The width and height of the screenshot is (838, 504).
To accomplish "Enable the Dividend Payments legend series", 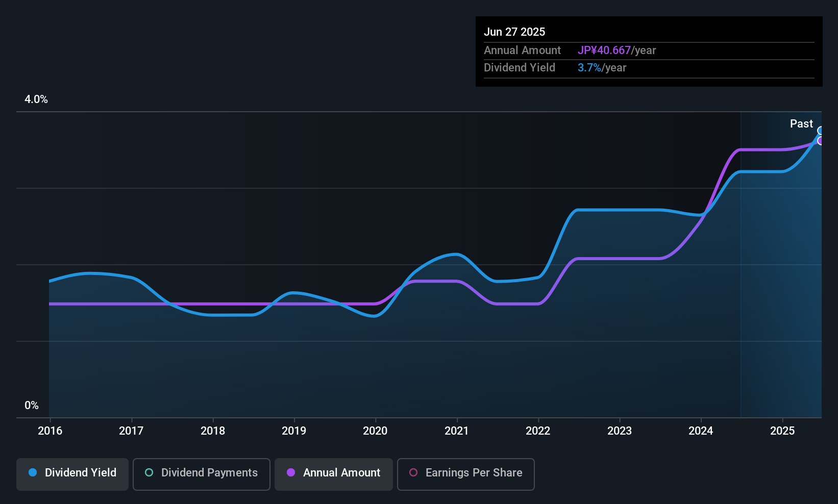I will point(202,473).
